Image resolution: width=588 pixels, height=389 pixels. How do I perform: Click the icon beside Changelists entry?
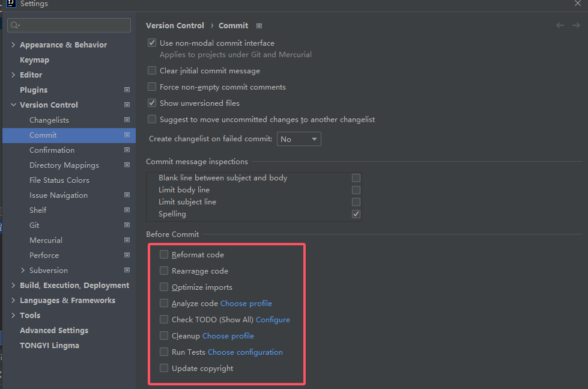[x=126, y=120]
